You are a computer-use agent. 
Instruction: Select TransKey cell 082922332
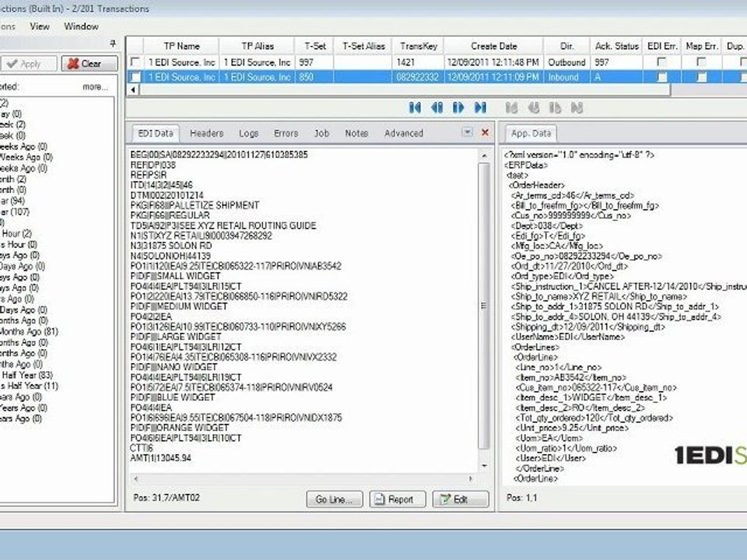click(419, 77)
